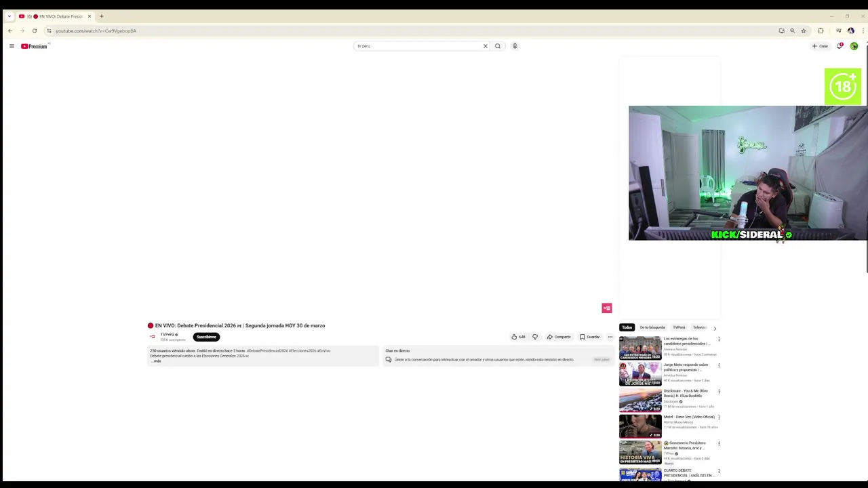
Task: Open 'Disclosure - You & Me' video thumbnail
Action: pos(640,400)
